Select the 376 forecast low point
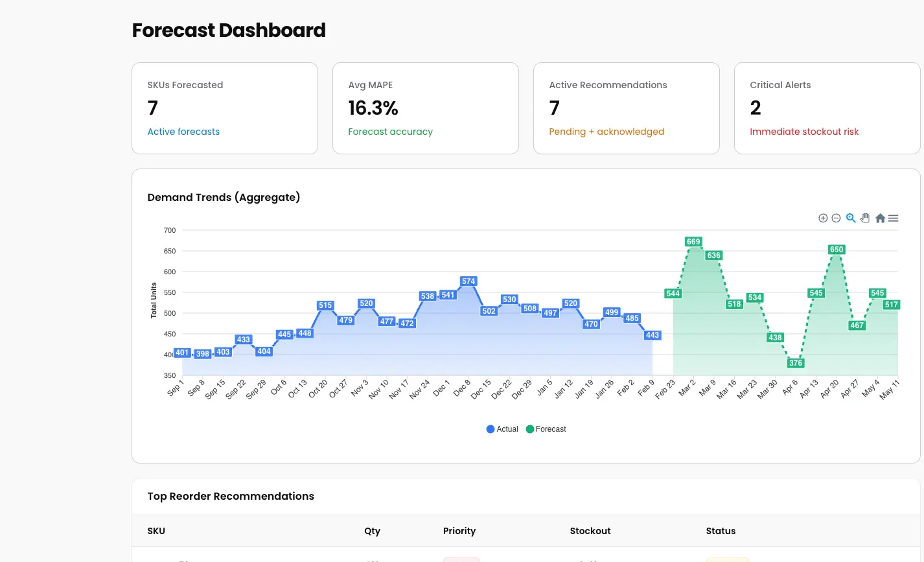Image resolution: width=924 pixels, height=562 pixels. tap(796, 363)
